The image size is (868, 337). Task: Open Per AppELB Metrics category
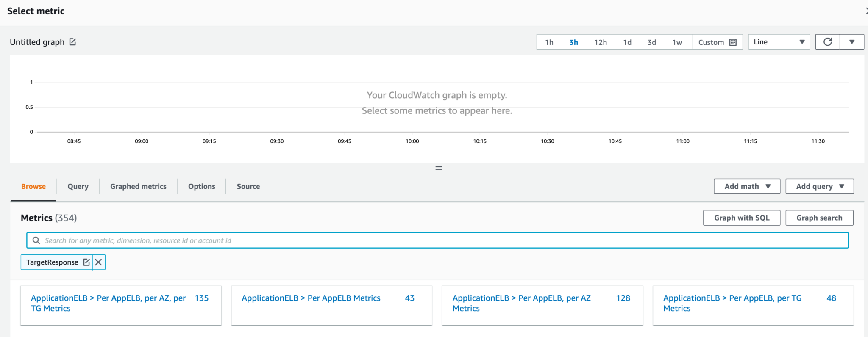[311, 298]
